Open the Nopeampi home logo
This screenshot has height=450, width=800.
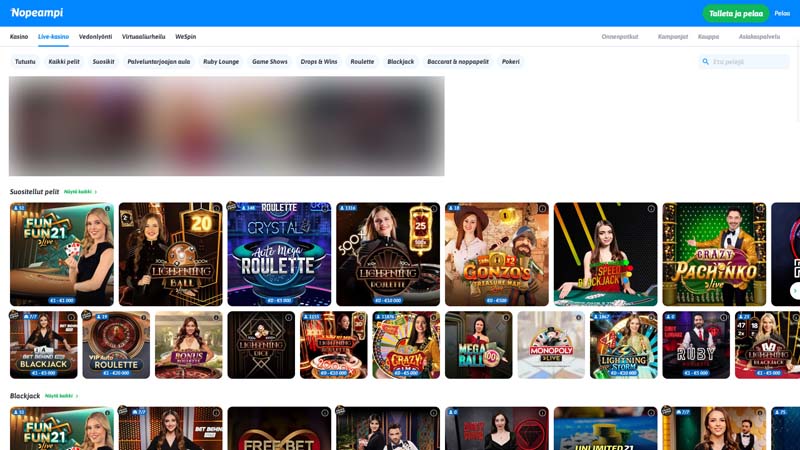pyautogui.click(x=37, y=13)
